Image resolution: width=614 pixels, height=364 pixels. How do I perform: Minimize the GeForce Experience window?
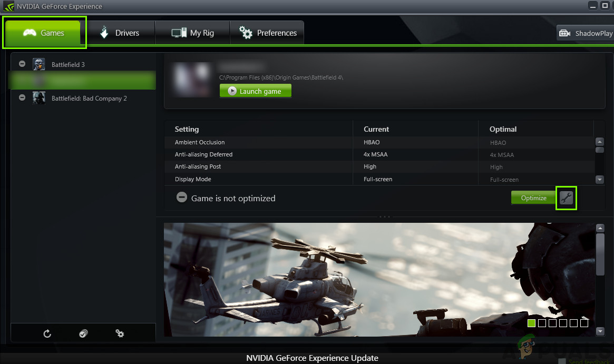(593, 5)
